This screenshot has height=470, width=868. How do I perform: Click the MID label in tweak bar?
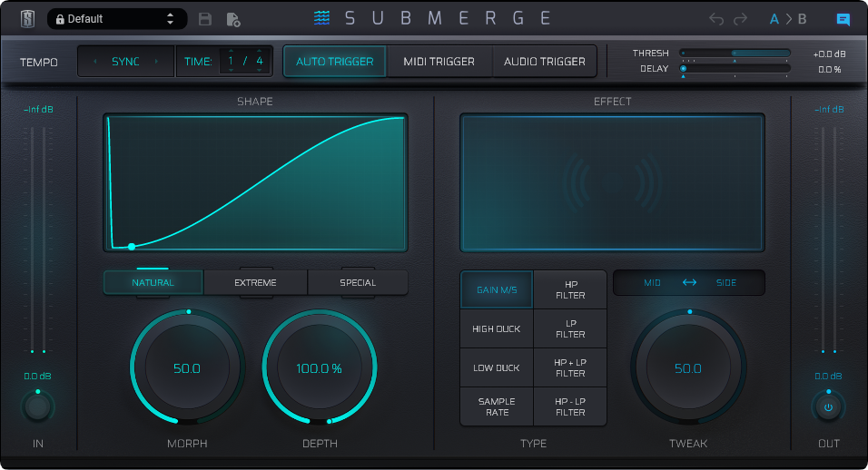coord(652,282)
